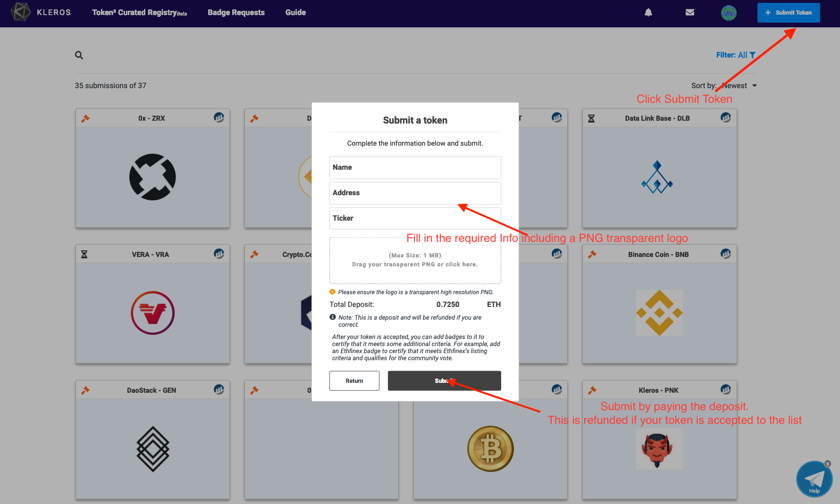This screenshot has width=840, height=504.
Task: Click the Binance Coin - BNB title
Action: (x=658, y=255)
